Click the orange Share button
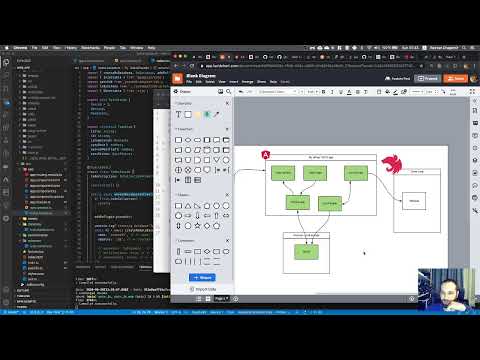This screenshot has width=480, height=360. tap(456, 79)
